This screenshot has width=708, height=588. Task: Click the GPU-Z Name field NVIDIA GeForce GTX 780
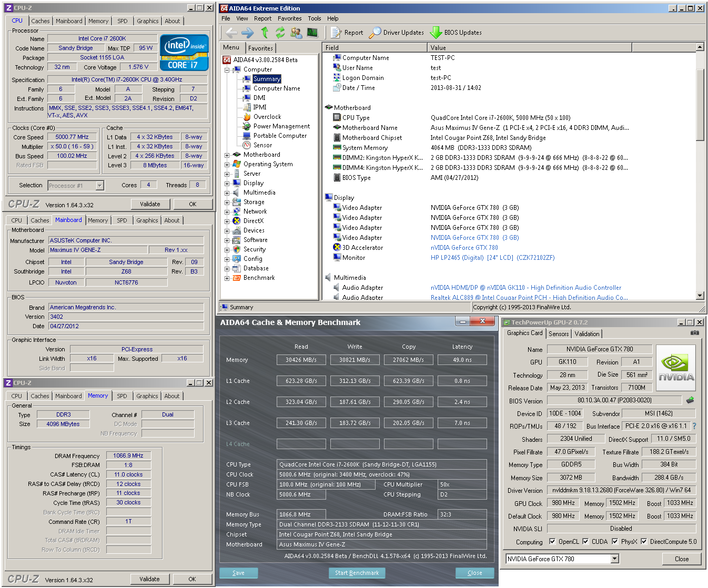tap(600, 349)
